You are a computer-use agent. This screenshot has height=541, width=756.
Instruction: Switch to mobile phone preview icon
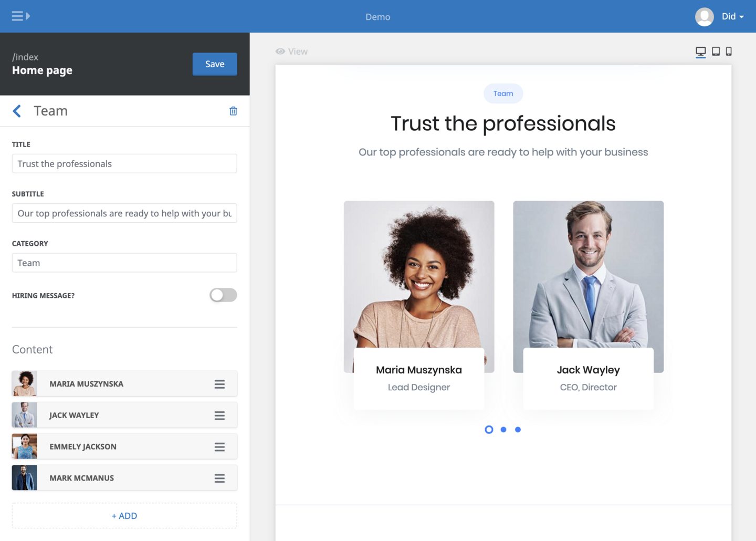pos(729,51)
